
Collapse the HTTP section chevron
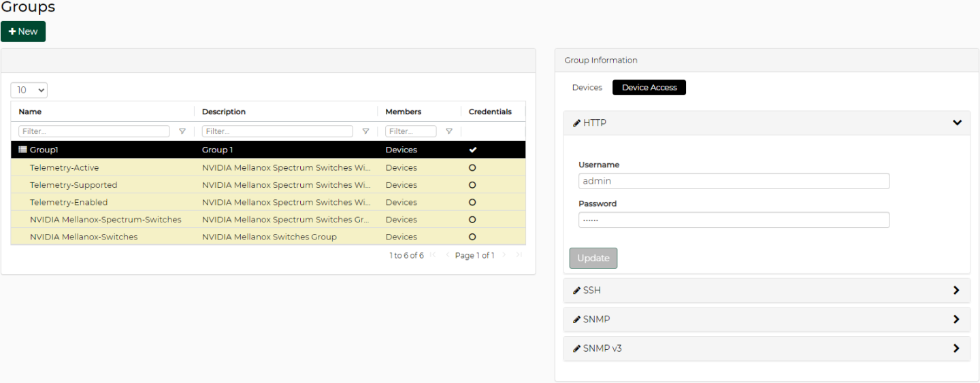pos(957,123)
